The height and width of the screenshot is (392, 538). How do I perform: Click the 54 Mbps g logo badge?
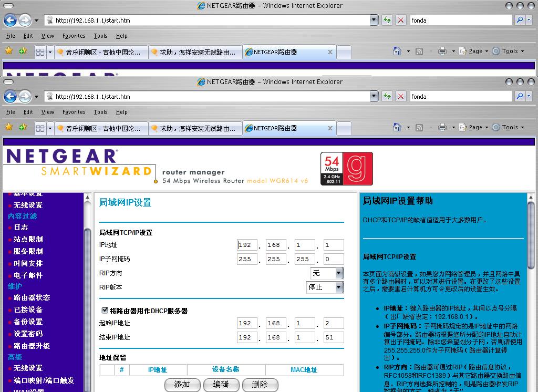(347, 169)
